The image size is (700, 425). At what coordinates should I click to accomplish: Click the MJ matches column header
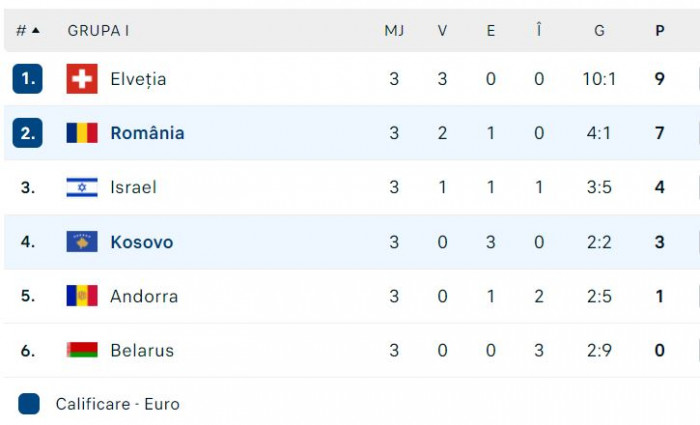[x=394, y=30]
